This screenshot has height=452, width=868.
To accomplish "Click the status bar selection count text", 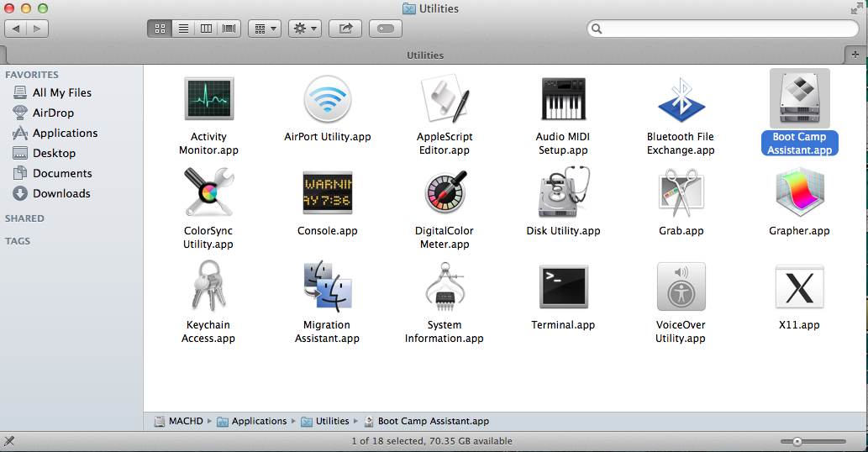I will tap(432, 441).
